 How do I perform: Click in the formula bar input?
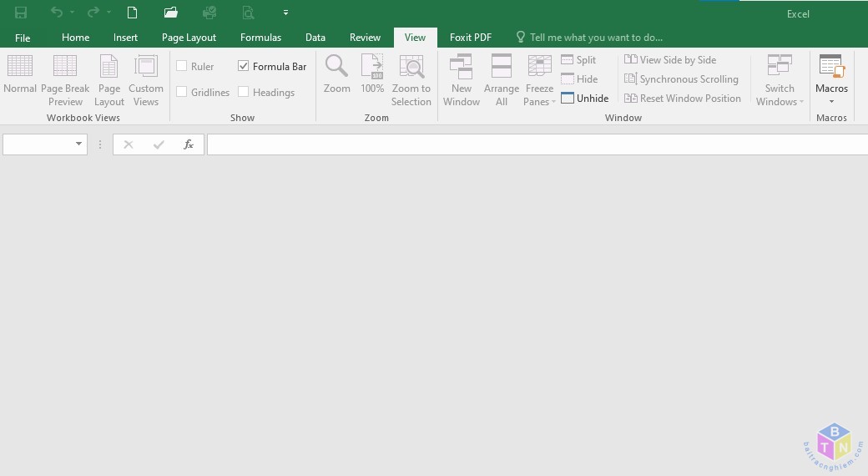pos(537,144)
